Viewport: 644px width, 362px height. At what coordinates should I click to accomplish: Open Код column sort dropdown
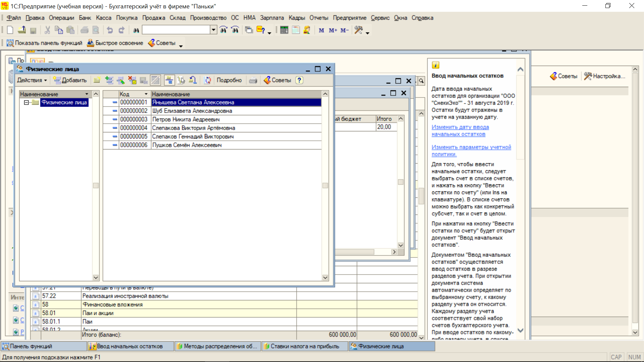click(x=146, y=94)
